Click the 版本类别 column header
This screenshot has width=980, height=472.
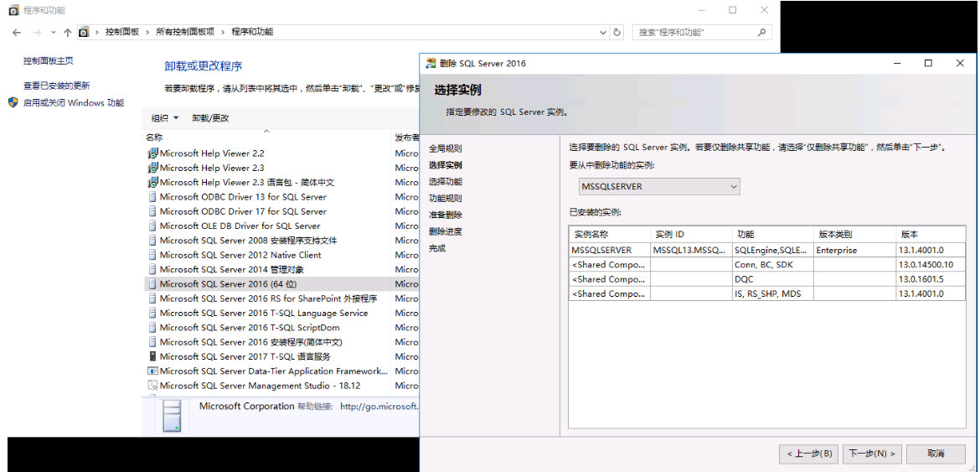click(854, 235)
